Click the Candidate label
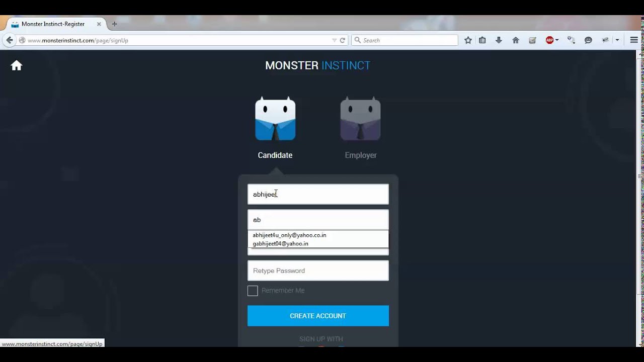Screen dimensions: 644x362 (275, 155)
